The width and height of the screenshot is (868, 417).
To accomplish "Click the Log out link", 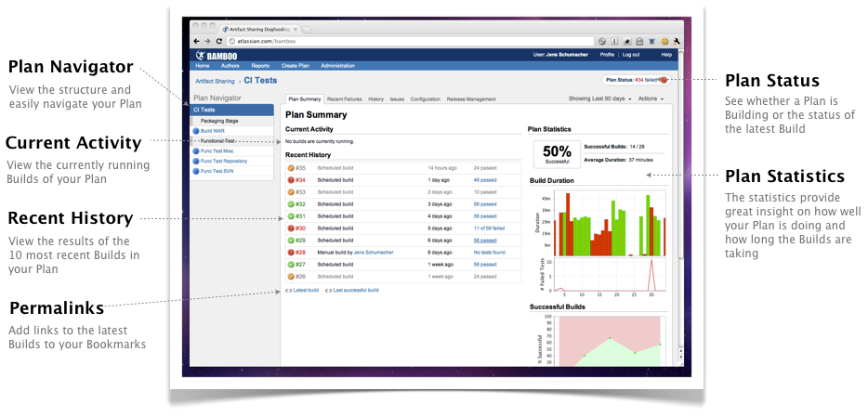I will click(x=631, y=55).
